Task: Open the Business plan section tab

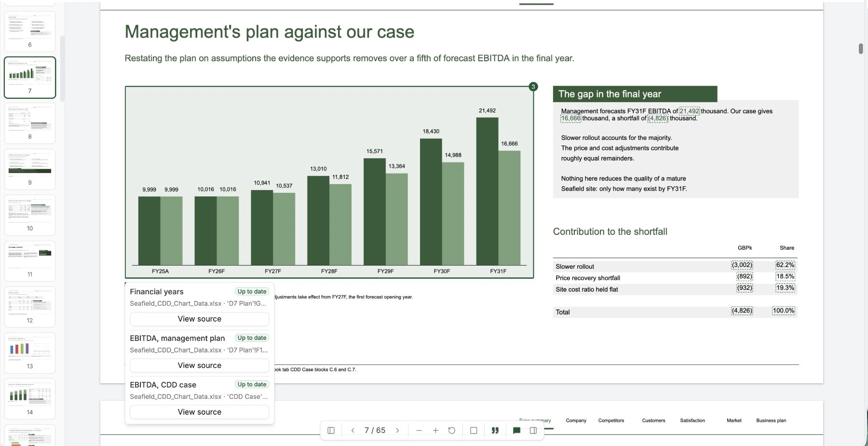Action: pyautogui.click(x=771, y=420)
